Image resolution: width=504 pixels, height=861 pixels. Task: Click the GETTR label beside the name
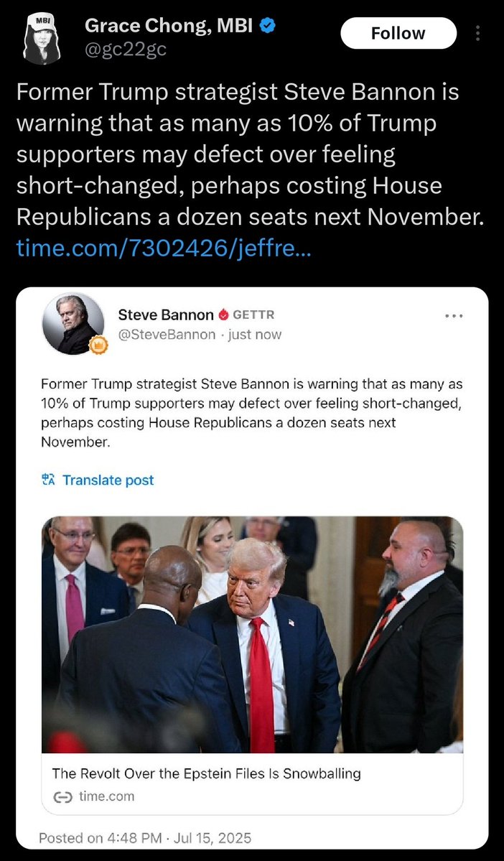(x=253, y=315)
